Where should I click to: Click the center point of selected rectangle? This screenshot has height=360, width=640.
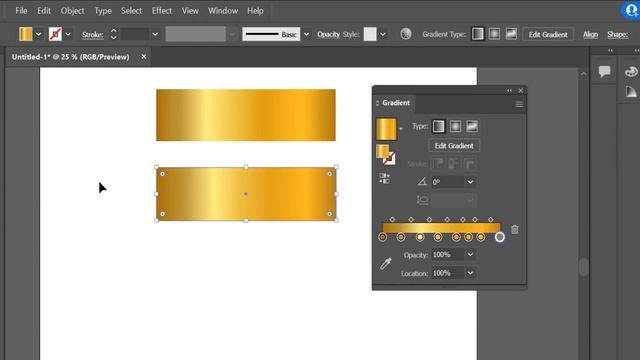coord(246,194)
